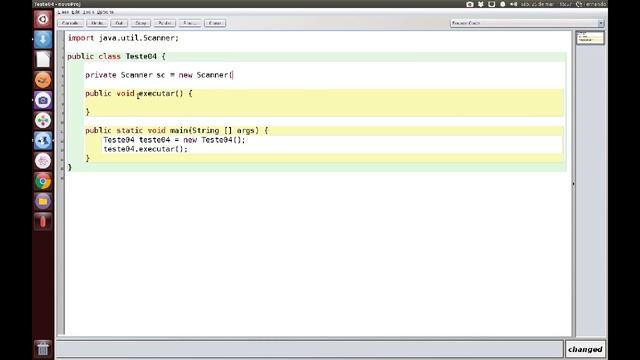This screenshot has height=360, width=640.
Task: Click the 'teste04.executar();' line
Action: [x=146, y=149]
